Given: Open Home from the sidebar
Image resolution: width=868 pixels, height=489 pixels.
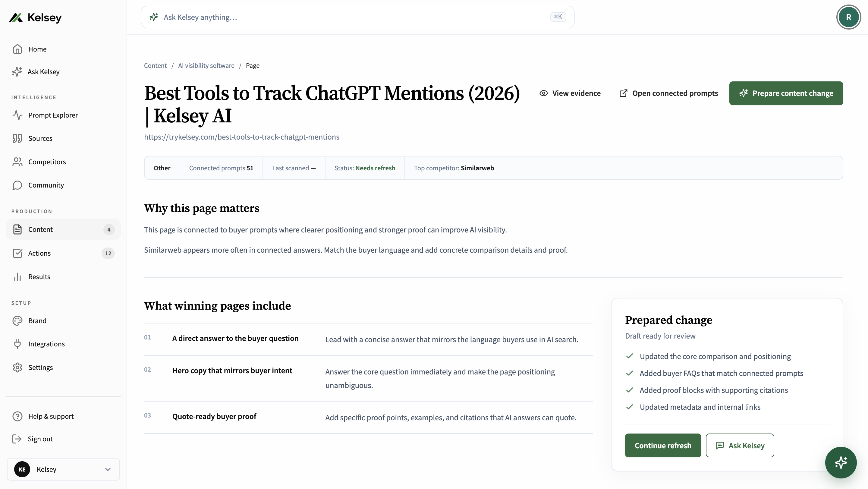Looking at the screenshot, I should pyautogui.click(x=63, y=49).
